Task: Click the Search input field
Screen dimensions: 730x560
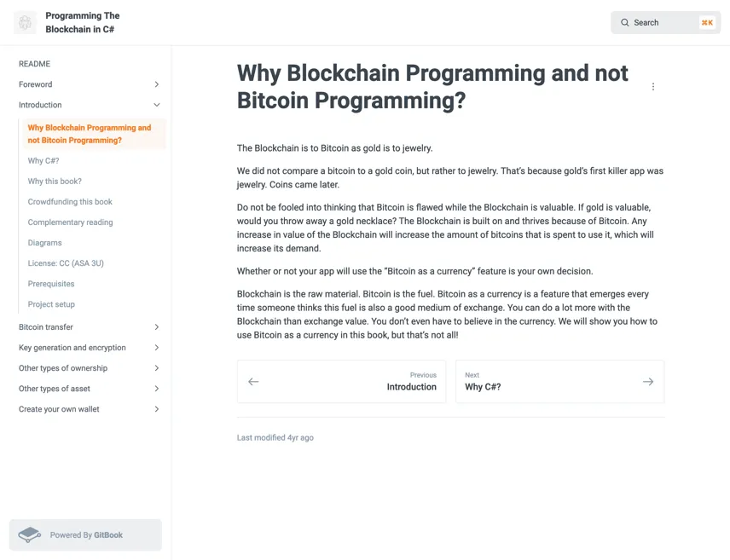Action: click(666, 22)
